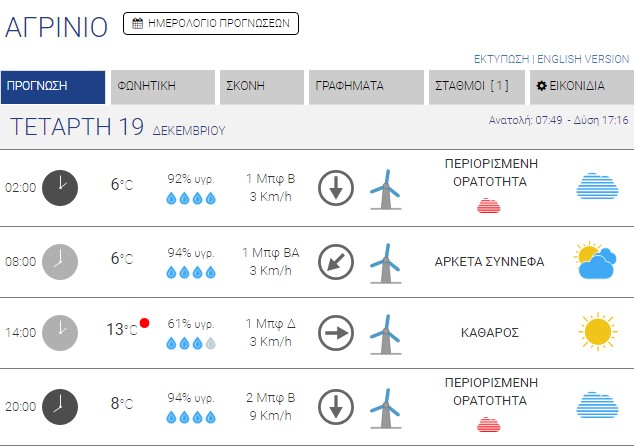Switch to ENGLISH VERSION link
Screen dimensions: 634x446
click(582, 59)
